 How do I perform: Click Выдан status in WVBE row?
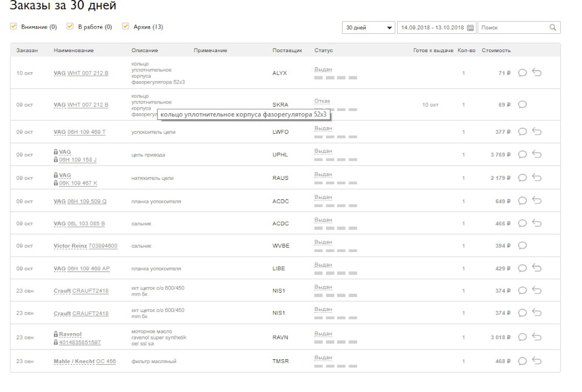323,242
